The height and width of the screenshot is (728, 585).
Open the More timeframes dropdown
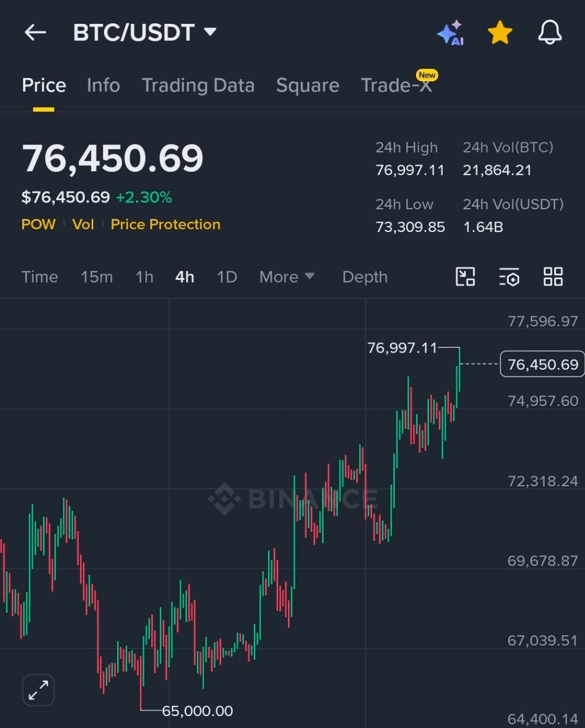point(287,277)
